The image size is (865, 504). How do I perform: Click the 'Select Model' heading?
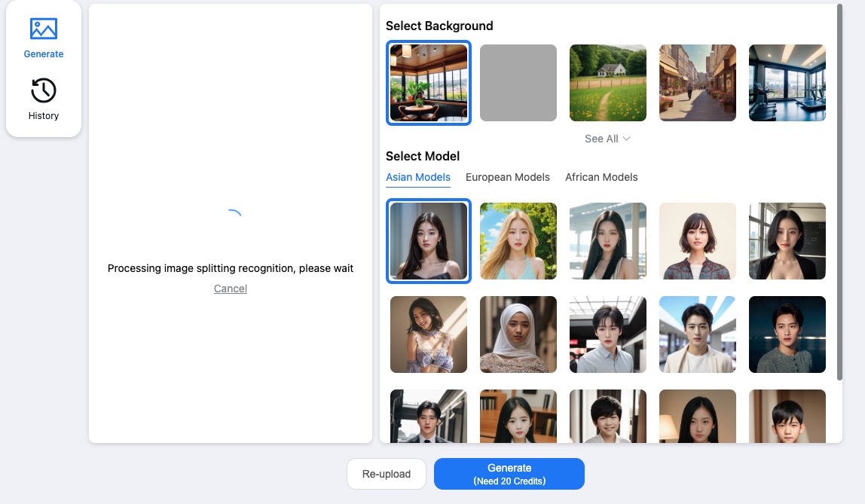pos(423,156)
